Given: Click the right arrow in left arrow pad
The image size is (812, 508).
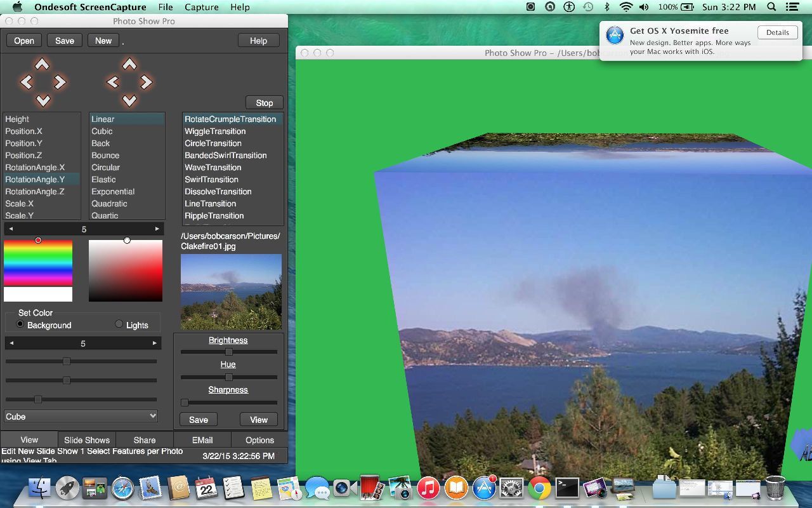Looking at the screenshot, I should coord(60,82).
